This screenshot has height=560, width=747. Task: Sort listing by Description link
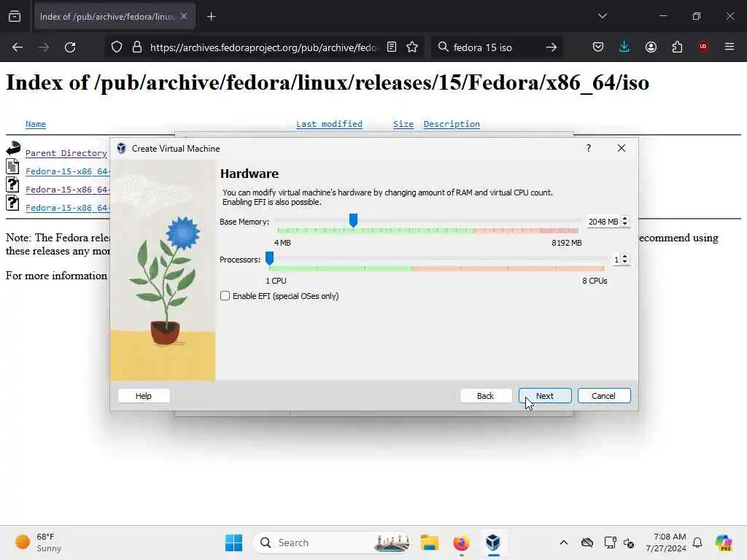[x=452, y=124]
